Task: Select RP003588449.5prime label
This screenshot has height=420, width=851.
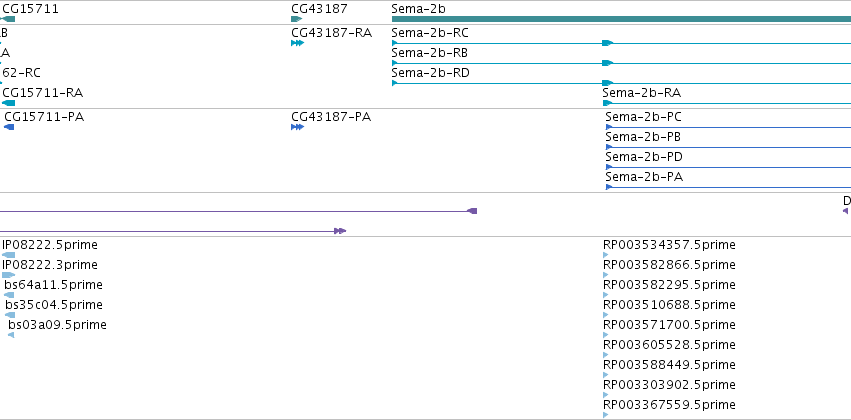Action: coord(669,365)
